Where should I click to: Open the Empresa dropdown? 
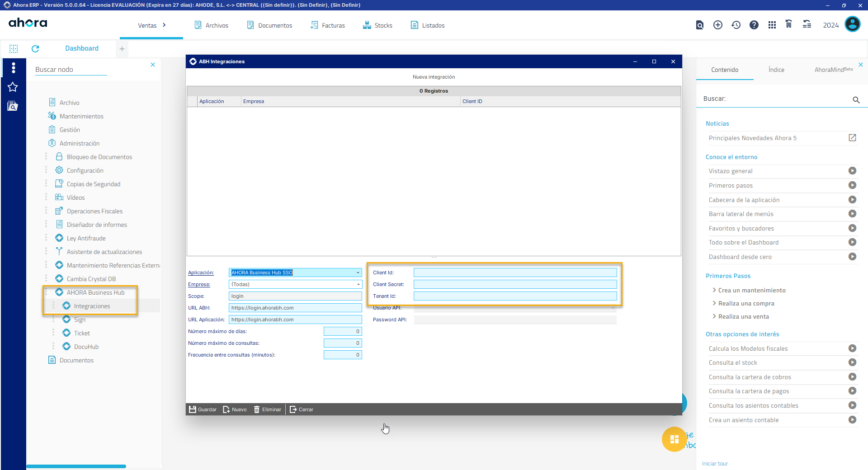click(x=358, y=284)
